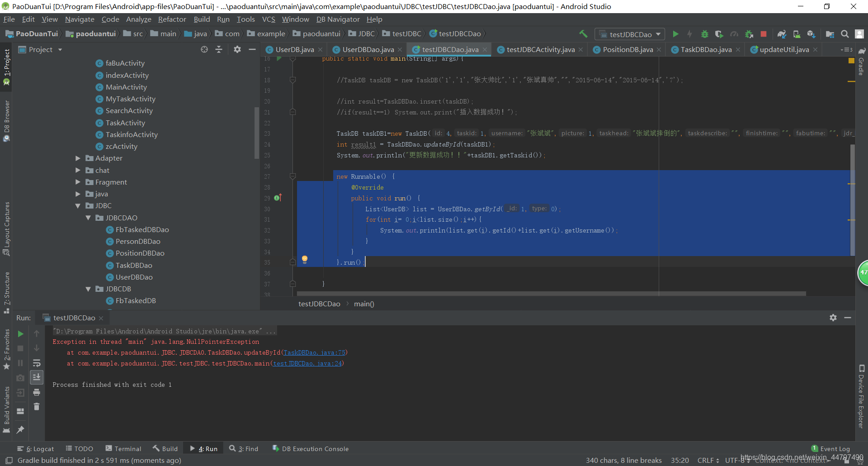Click the editor vertical scrollbar

[x=853, y=200]
